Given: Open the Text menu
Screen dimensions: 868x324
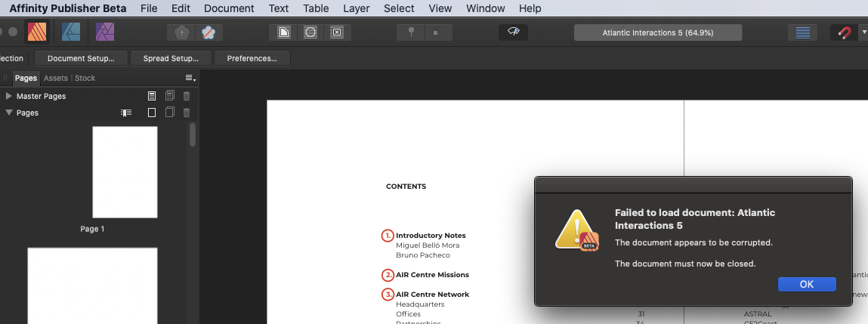Looking at the screenshot, I should (279, 8).
